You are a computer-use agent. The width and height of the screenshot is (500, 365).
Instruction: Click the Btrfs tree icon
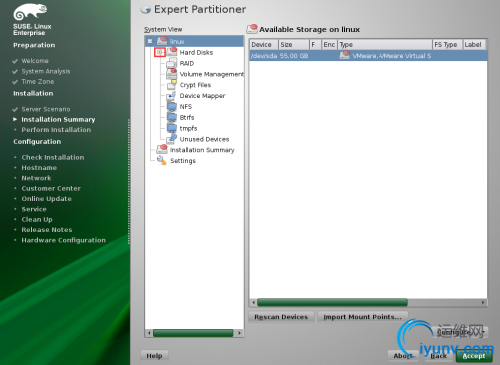[x=172, y=117]
